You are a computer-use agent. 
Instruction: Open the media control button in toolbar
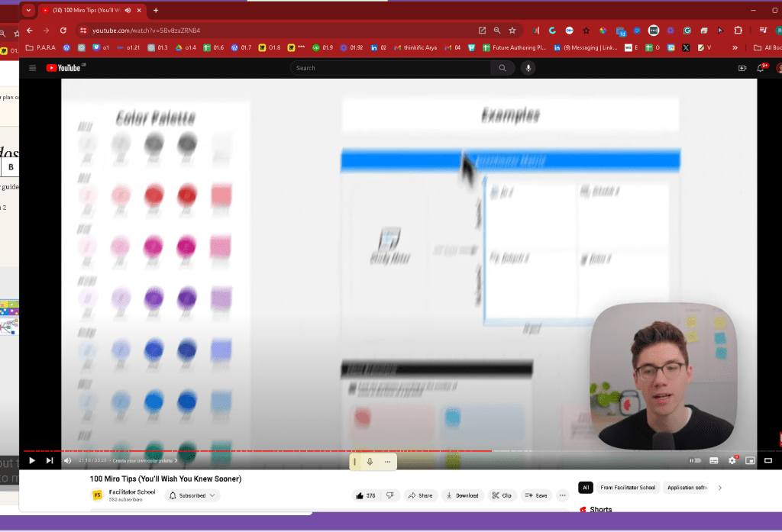pyautogui.click(x=763, y=31)
